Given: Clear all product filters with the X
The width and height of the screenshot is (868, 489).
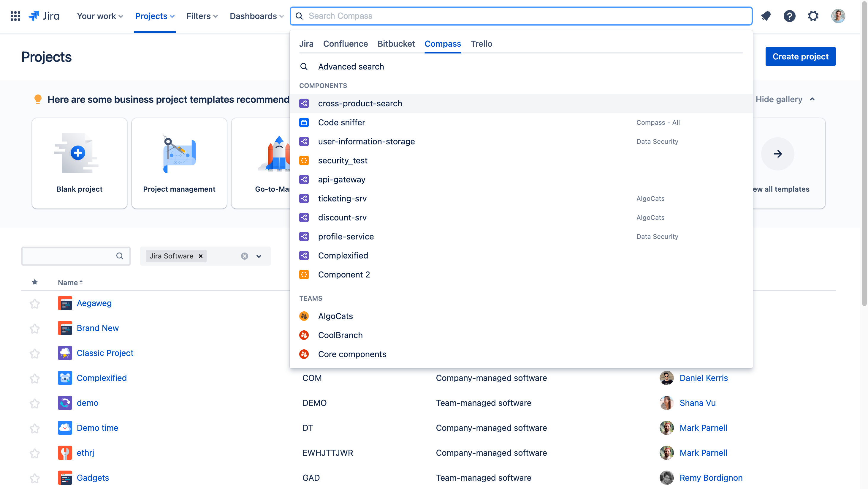Looking at the screenshot, I should (245, 256).
